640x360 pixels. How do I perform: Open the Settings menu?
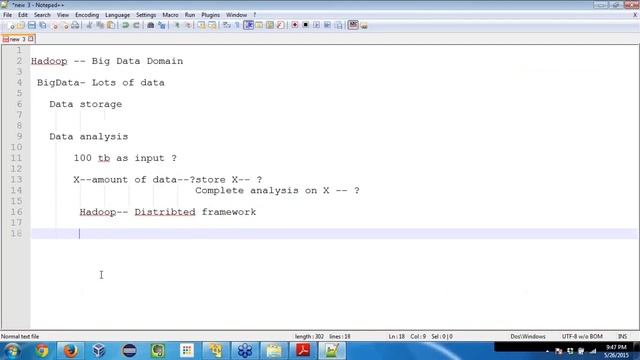tap(146, 15)
